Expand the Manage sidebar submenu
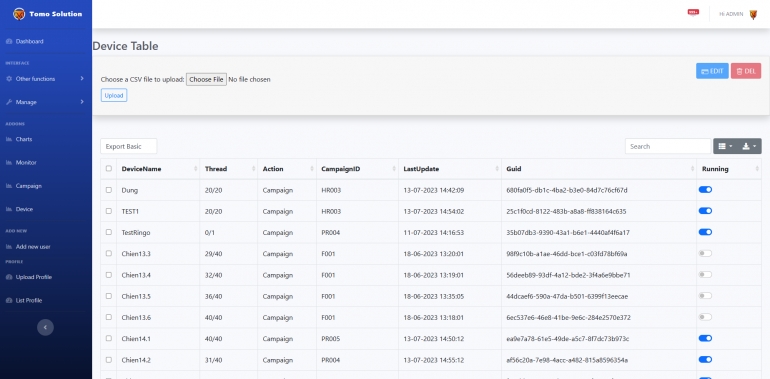 coord(45,102)
